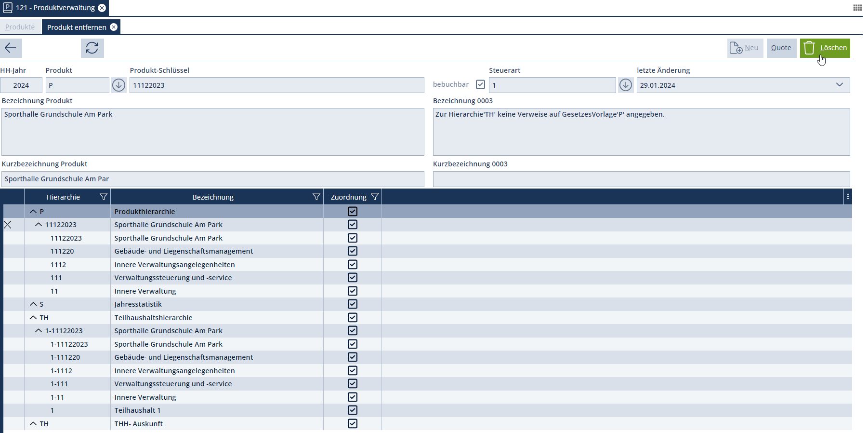
Task: Toggle Zuordnung checkbox for Jahresstatistik
Action: 353,304
